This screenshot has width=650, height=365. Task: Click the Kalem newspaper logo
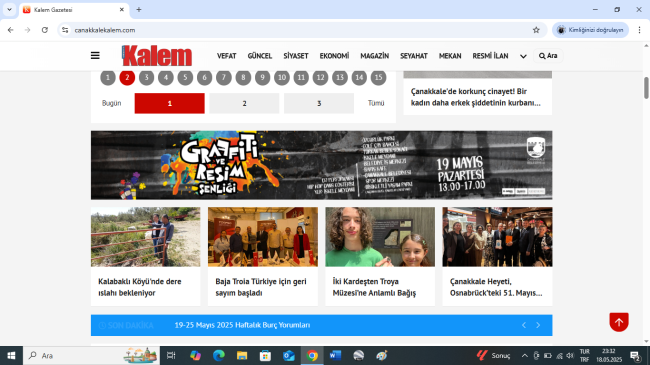coord(157,56)
